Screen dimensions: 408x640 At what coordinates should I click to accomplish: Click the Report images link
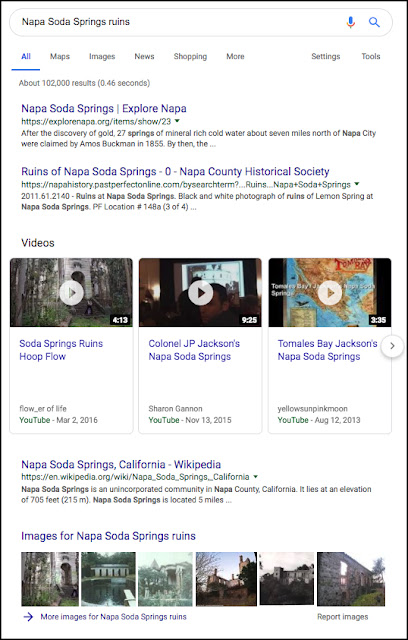coord(343,617)
